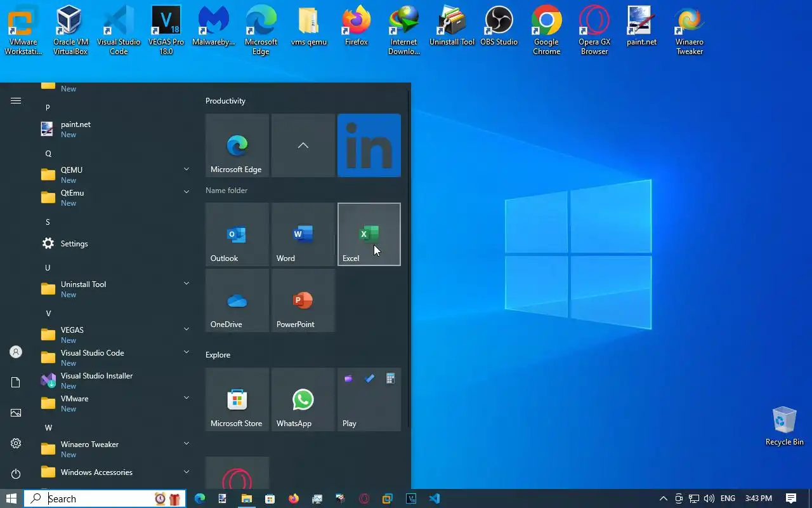Screen dimensions: 812x508
Task: Open the Microsoft Edge tile under Productivity
Action: pos(237,145)
